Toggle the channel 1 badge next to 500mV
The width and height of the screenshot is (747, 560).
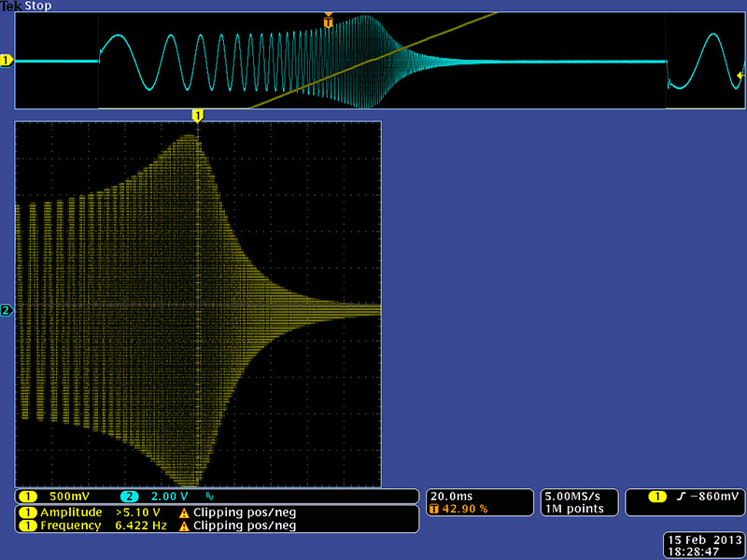click(28, 496)
